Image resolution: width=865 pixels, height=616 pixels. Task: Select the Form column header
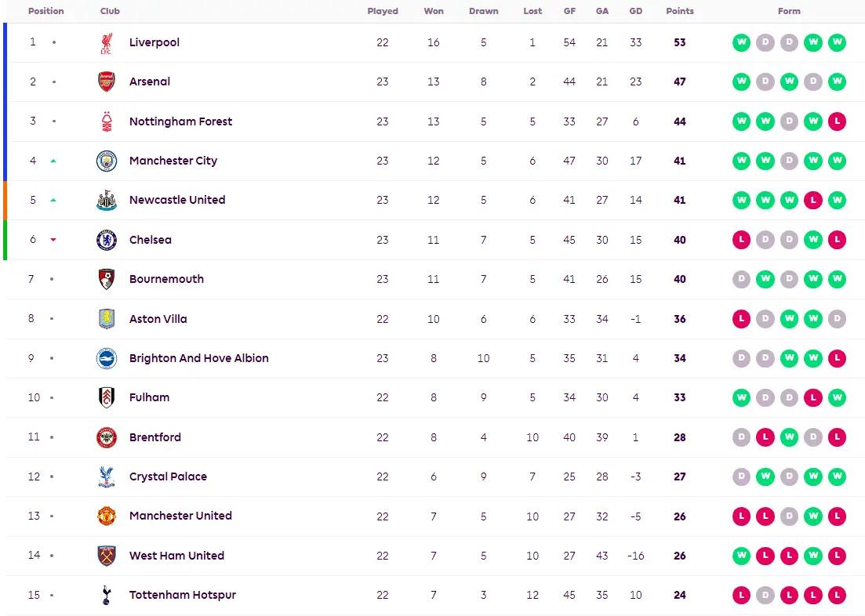click(x=789, y=11)
